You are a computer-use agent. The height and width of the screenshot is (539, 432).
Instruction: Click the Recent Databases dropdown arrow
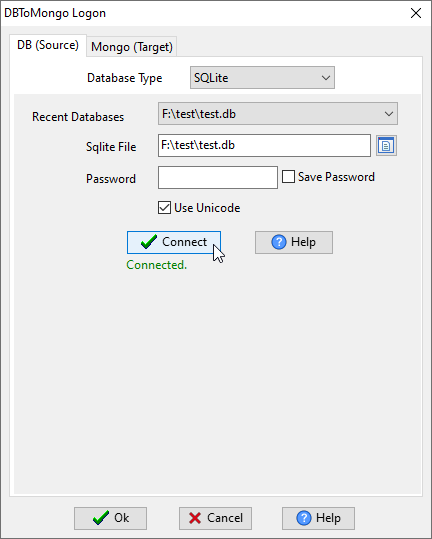pos(389,114)
